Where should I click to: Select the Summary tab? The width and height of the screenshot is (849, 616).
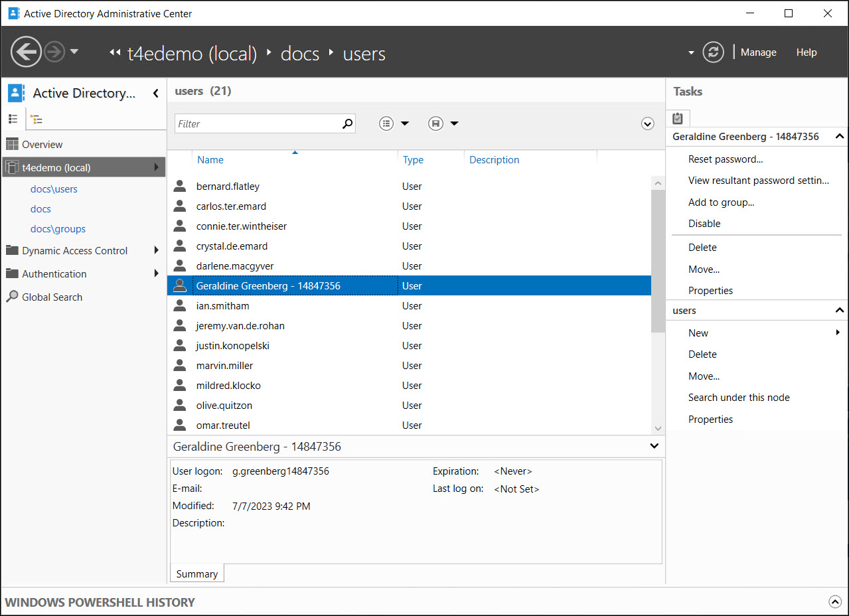pos(197,574)
